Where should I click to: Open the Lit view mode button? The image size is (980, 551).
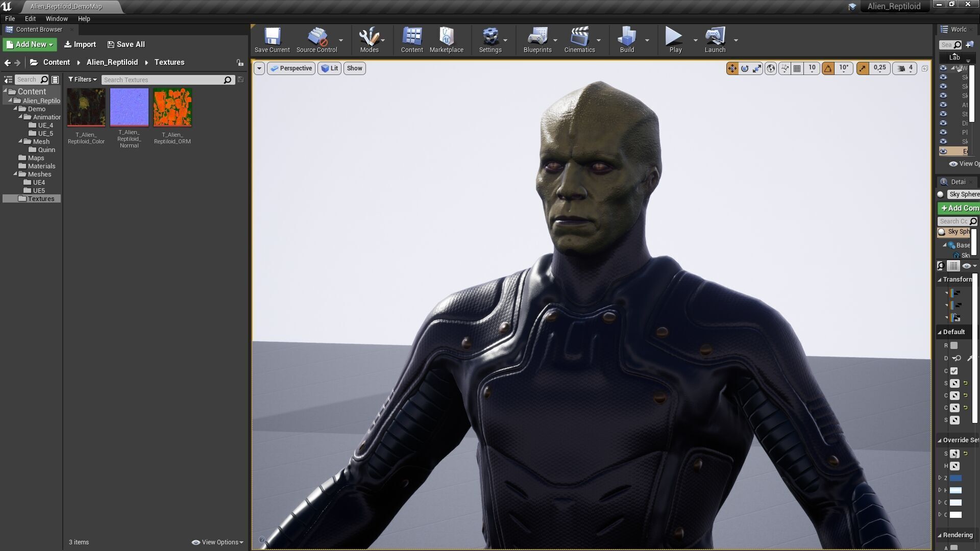(329, 68)
